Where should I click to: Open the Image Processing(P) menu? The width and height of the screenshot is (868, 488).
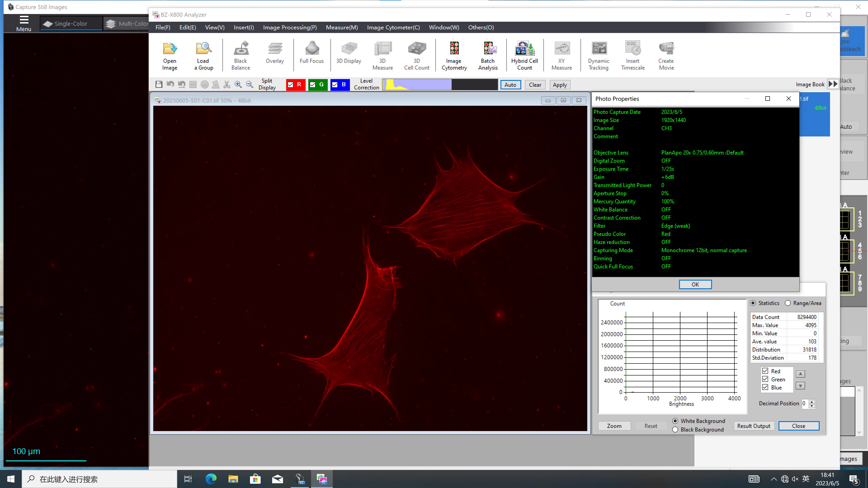[290, 27]
